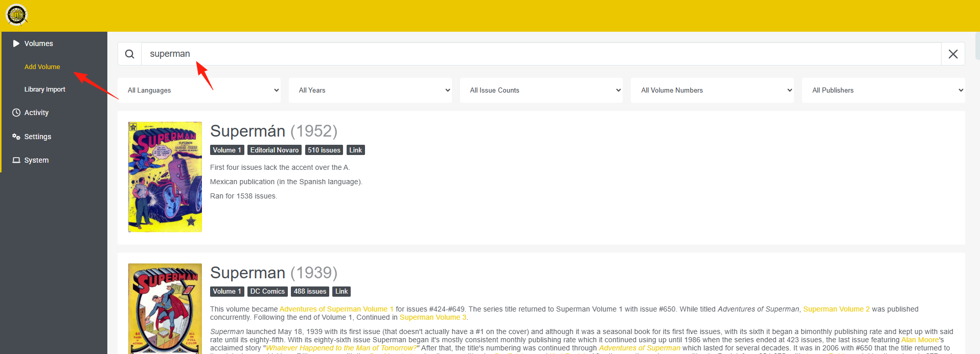Open the All Volume Numbers dropdown
Image resolution: width=980 pixels, height=354 pixels.
pos(712,90)
